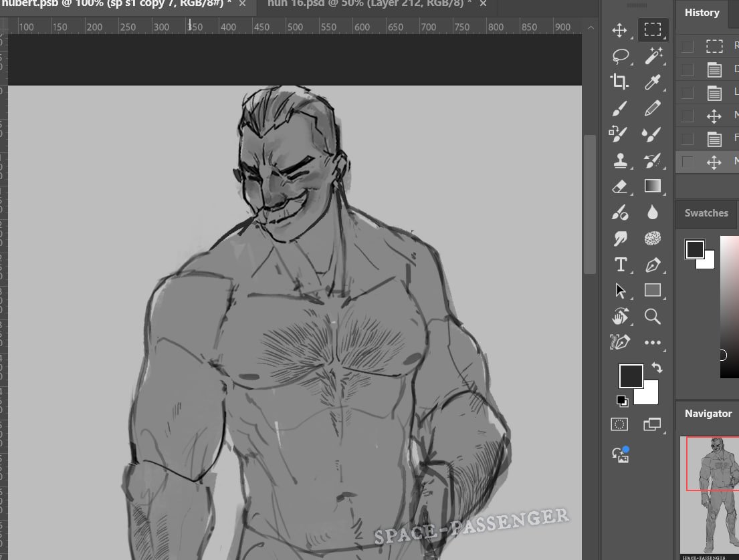Select the marquee icon history state
This screenshot has width=739, height=560.
tap(714, 46)
